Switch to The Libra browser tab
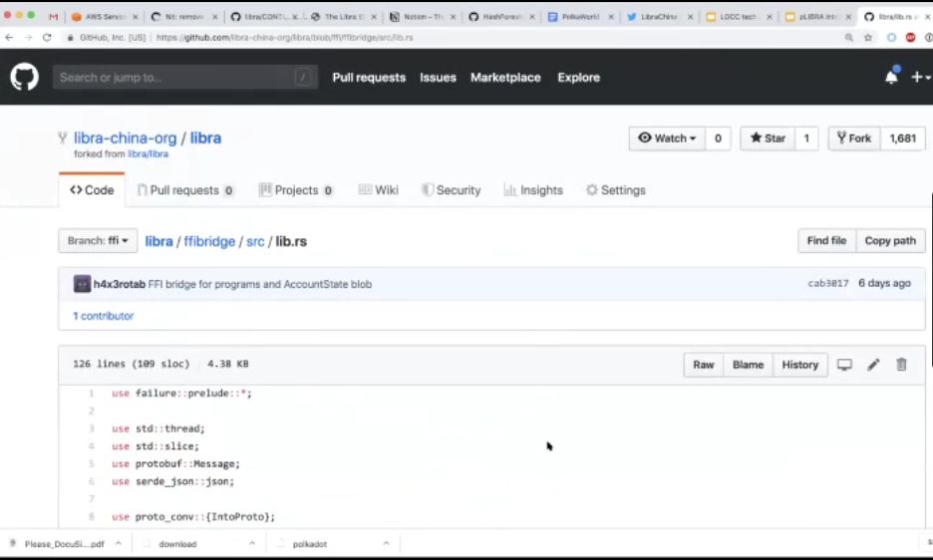The width and height of the screenshot is (933, 560). (x=344, y=17)
